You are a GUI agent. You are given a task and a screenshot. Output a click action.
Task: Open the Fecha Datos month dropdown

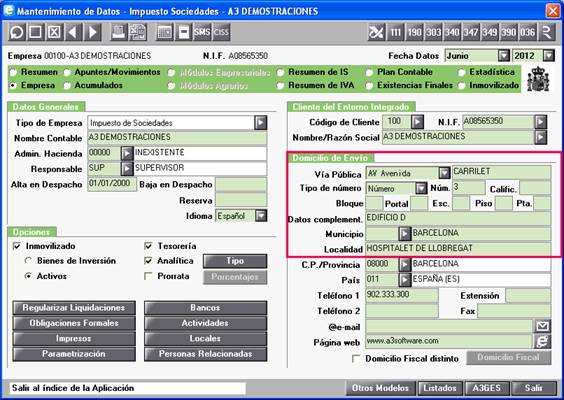click(x=504, y=56)
